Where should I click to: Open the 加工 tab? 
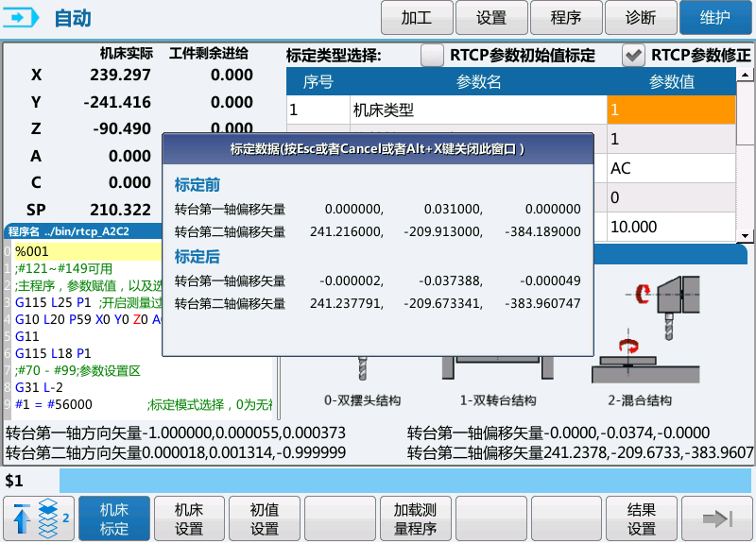click(416, 18)
